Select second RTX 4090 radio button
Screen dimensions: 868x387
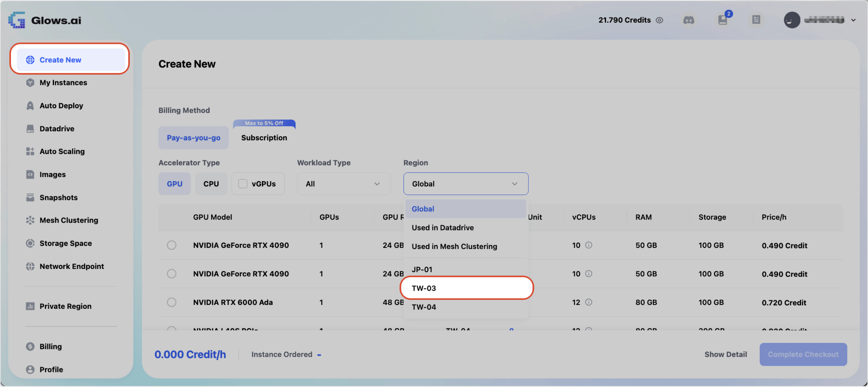coord(172,274)
